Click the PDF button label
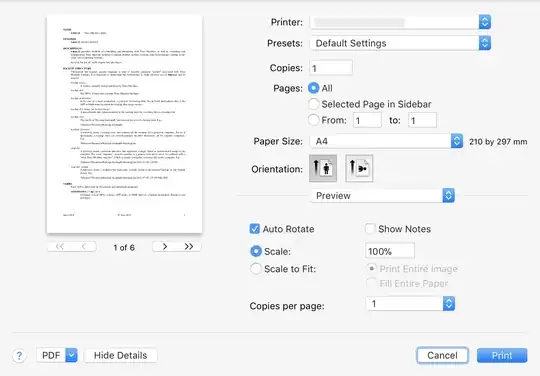540x376 pixels. (51, 355)
